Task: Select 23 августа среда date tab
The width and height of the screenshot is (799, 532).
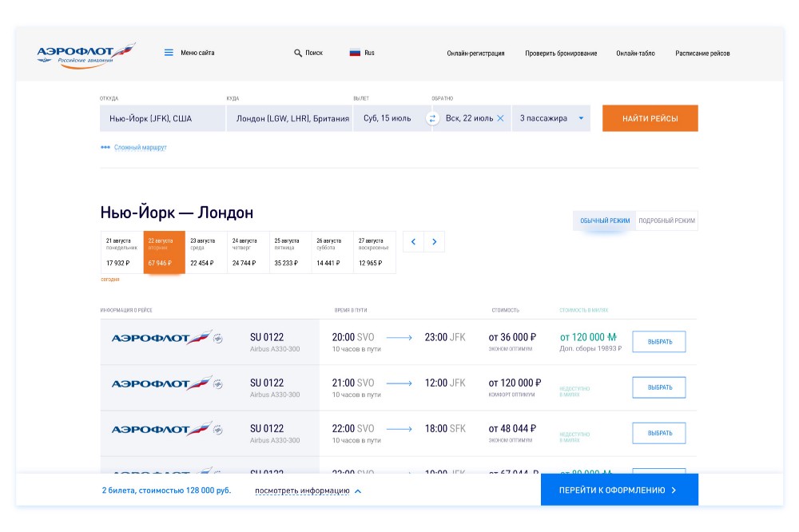Action: tap(206, 252)
